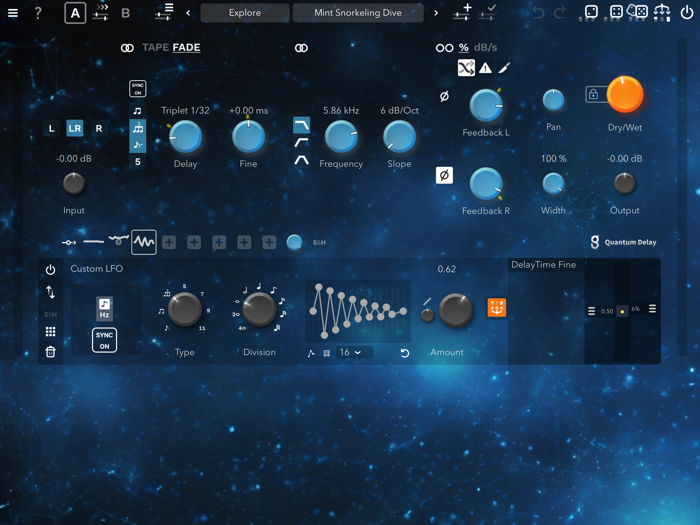Open the Mint Snorkeling Dive preset dropdown
This screenshot has width=700, height=525.
[x=358, y=13]
